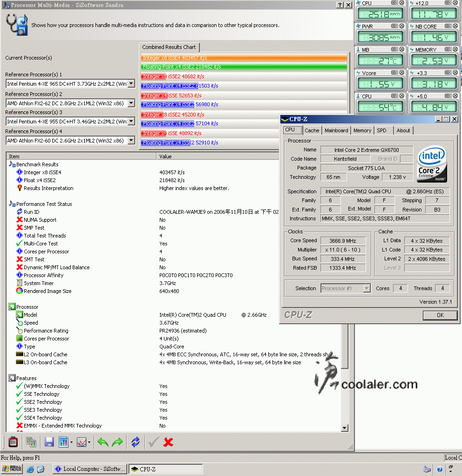The height and width of the screenshot is (476, 462).
Task: Switch to CPU-Z About tab
Action: [x=403, y=130]
